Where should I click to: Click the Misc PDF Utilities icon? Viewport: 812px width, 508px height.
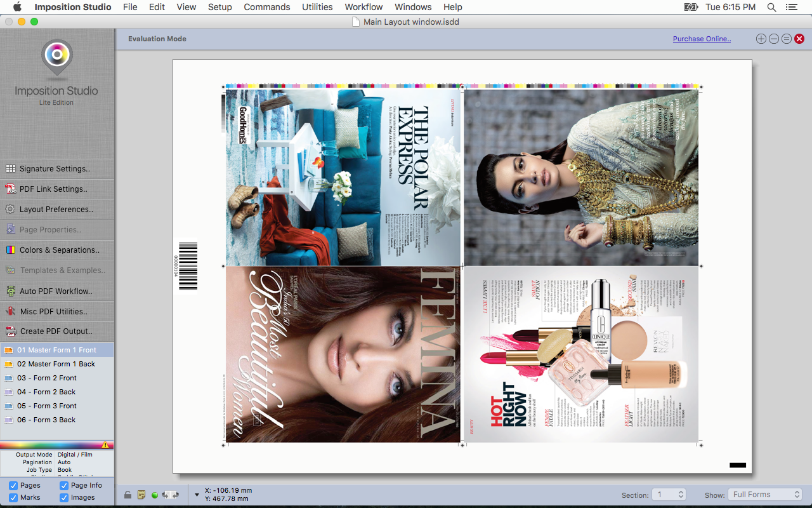10,311
